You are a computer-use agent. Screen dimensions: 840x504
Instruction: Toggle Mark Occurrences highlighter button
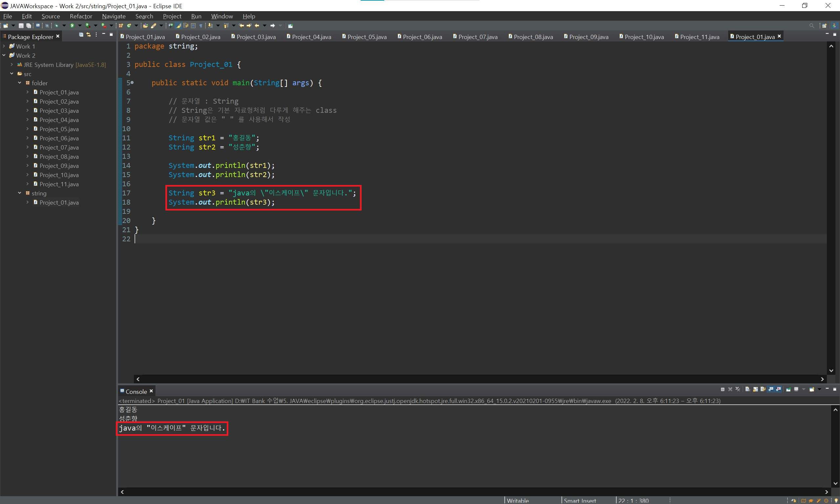pyautogui.click(x=178, y=26)
